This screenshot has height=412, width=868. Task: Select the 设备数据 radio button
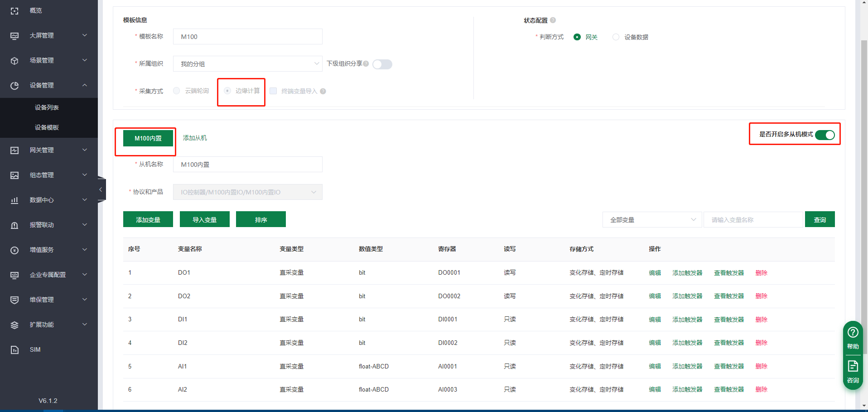(616, 37)
